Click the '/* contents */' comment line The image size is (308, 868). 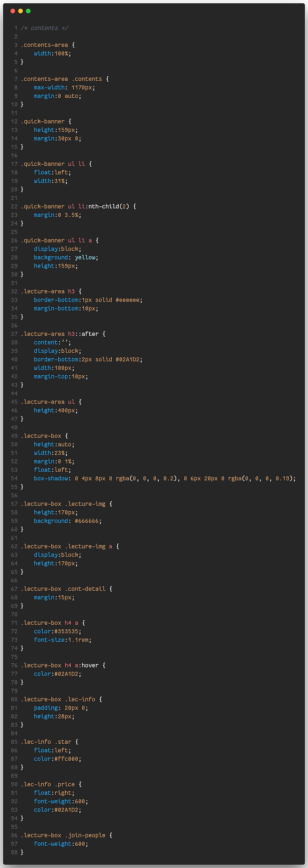[45, 28]
